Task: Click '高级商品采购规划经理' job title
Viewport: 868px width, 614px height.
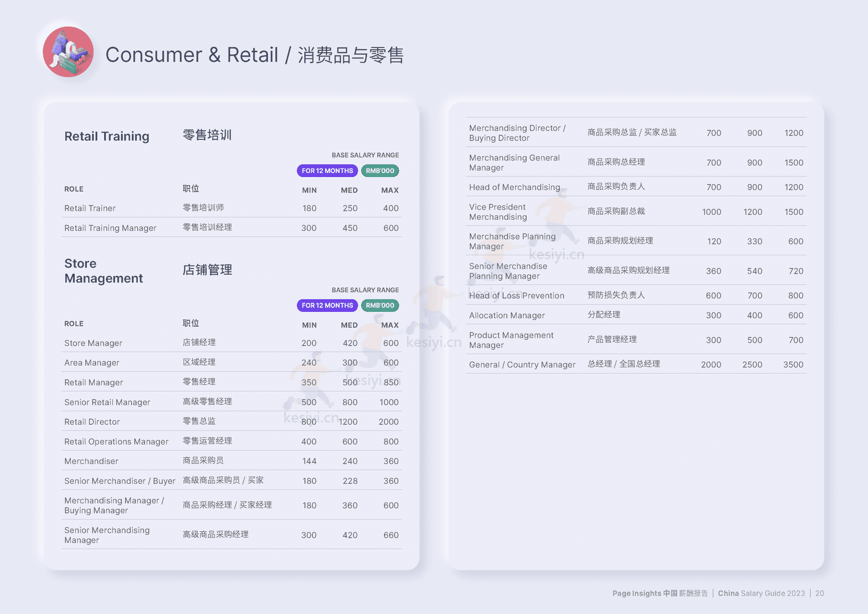Action: tap(628, 270)
